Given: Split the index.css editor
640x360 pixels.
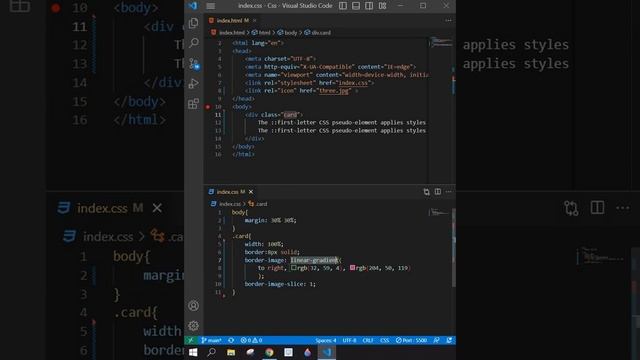Looking at the screenshot, I should pyautogui.click(x=438, y=192).
